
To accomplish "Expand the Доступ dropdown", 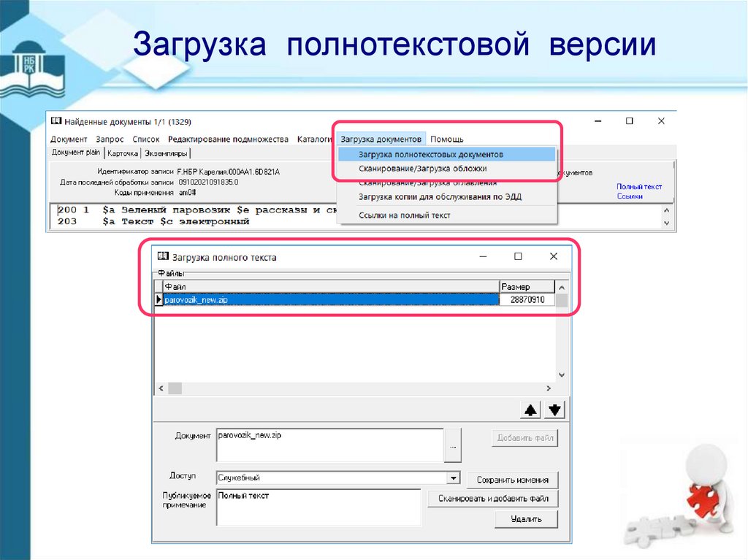I will [453, 477].
